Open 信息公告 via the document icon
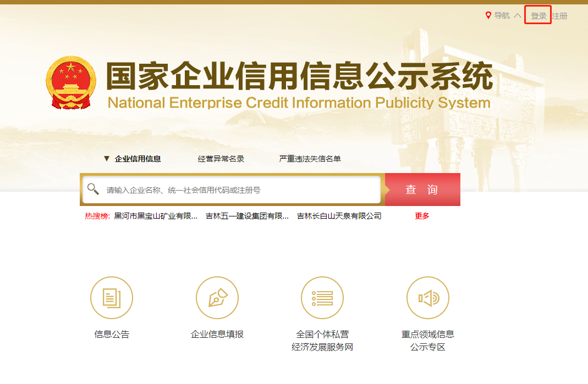 click(112, 298)
